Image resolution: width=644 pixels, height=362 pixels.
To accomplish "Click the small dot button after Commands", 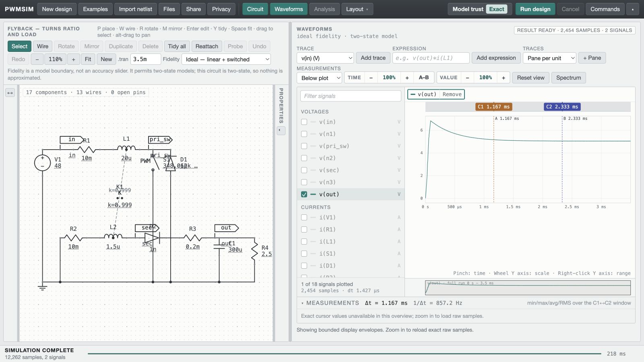I will point(633,9).
